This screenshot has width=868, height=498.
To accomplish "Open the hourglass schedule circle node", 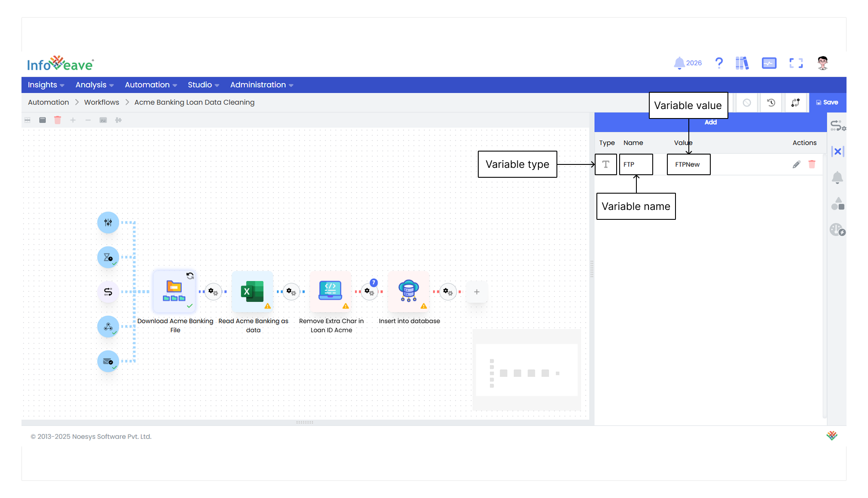I will [x=108, y=257].
